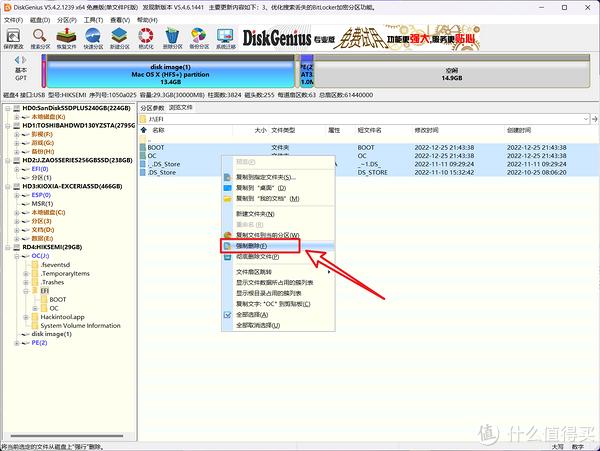Click the previous disk left arrow

tap(17, 60)
